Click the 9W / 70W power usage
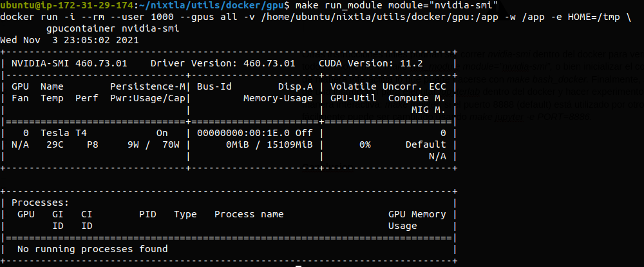 point(154,144)
